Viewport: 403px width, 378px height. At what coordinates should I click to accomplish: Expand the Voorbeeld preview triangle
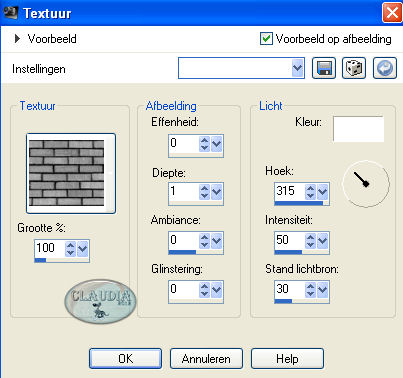click(17, 39)
